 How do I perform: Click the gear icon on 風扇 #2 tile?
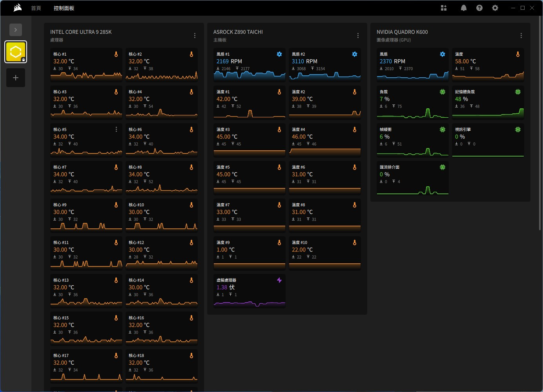pyautogui.click(x=355, y=54)
